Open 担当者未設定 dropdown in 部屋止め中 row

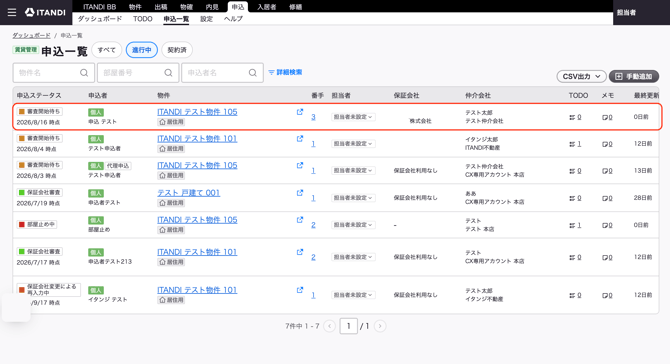click(x=353, y=225)
